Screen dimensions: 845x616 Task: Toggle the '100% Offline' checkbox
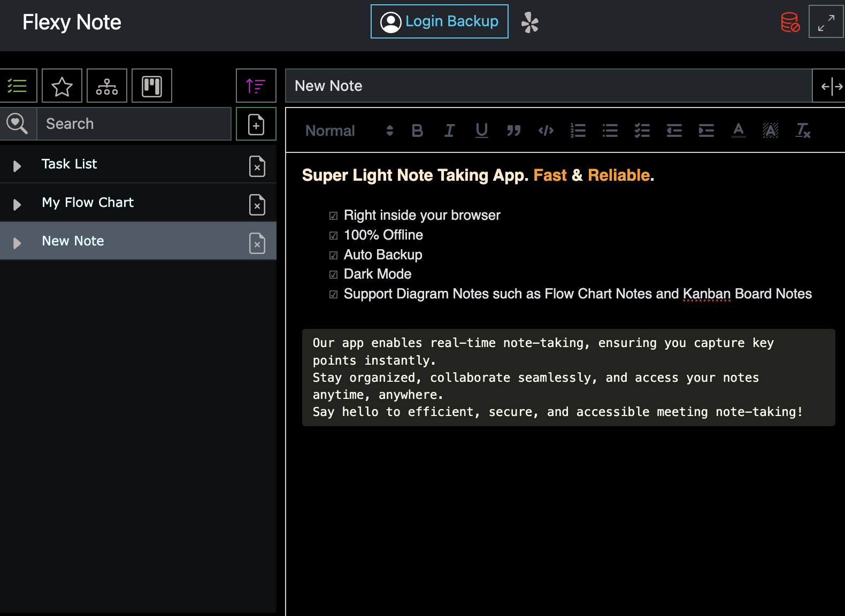[334, 236]
